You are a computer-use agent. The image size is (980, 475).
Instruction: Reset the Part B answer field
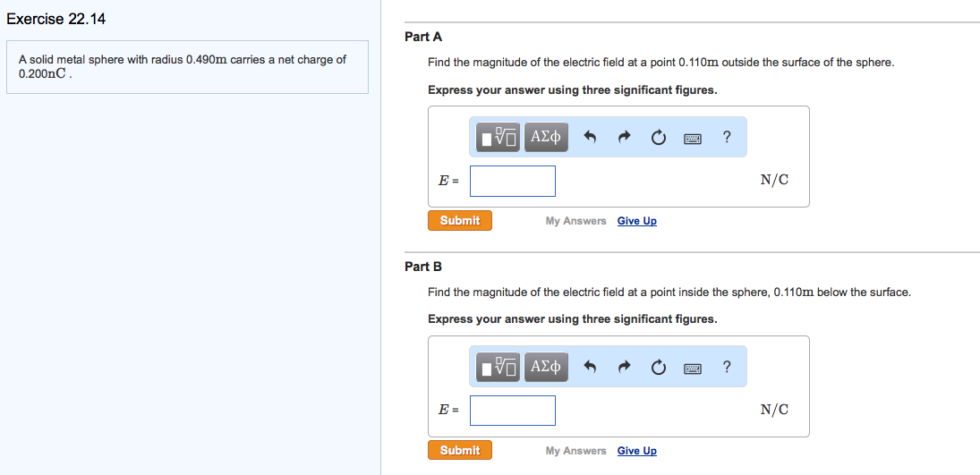coord(658,367)
